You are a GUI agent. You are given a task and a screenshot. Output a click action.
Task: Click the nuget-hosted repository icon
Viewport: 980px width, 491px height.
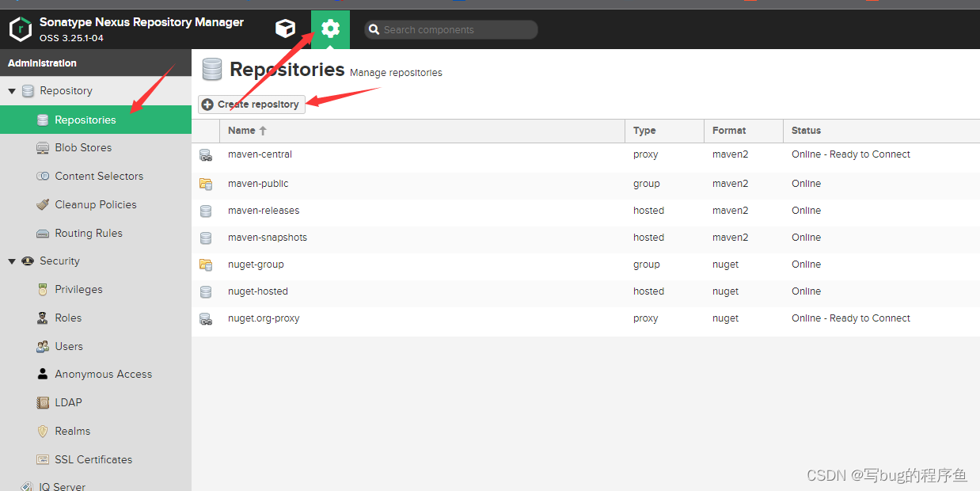click(x=206, y=291)
